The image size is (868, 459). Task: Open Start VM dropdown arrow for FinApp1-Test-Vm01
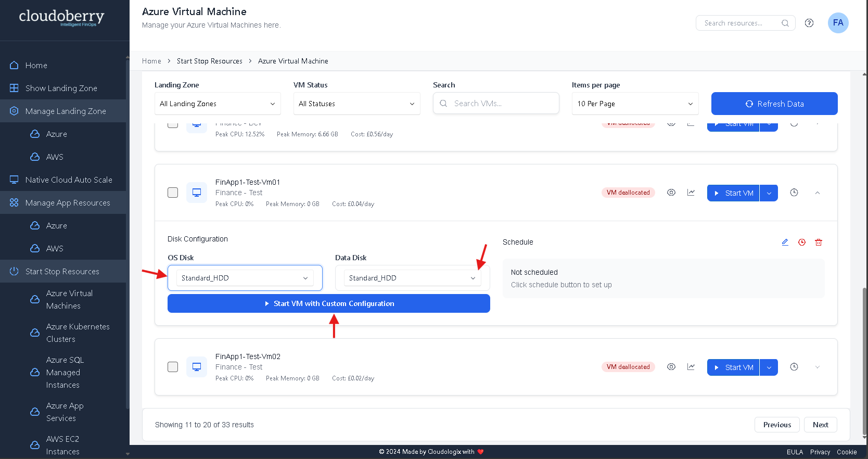(x=769, y=193)
